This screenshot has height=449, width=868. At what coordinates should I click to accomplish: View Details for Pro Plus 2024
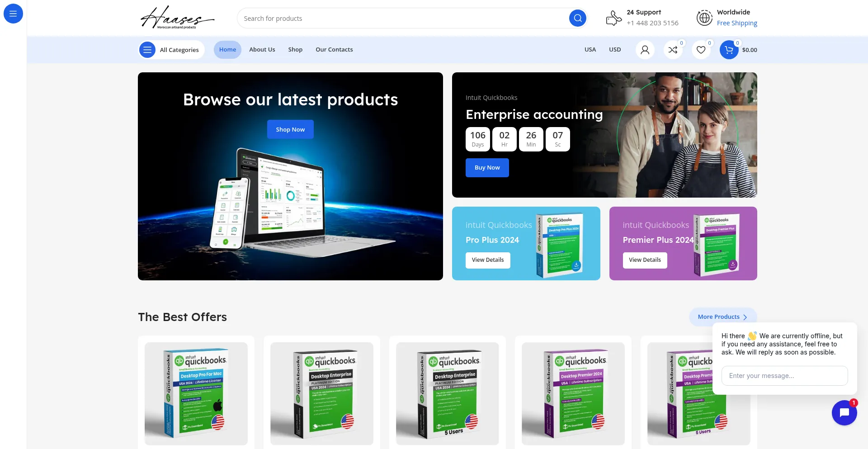(x=488, y=260)
